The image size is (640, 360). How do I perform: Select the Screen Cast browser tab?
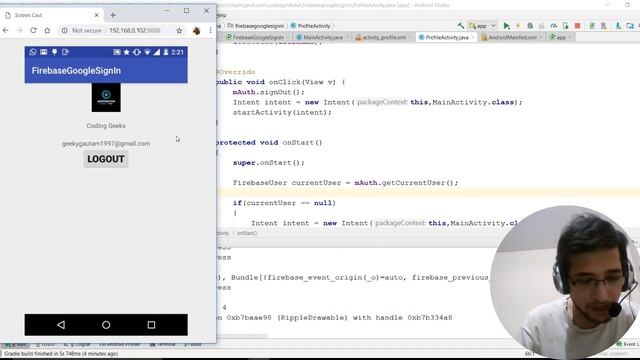pyautogui.click(x=52, y=15)
